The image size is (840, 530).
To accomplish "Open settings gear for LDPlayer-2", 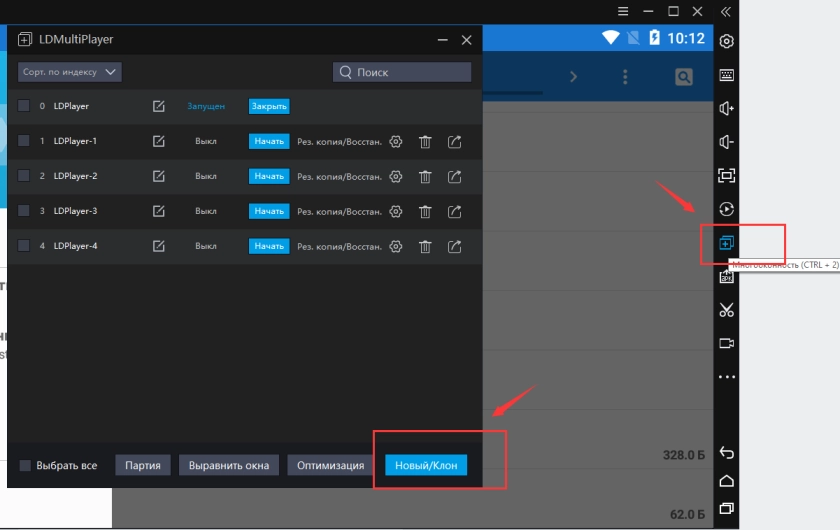I will pos(395,176).
